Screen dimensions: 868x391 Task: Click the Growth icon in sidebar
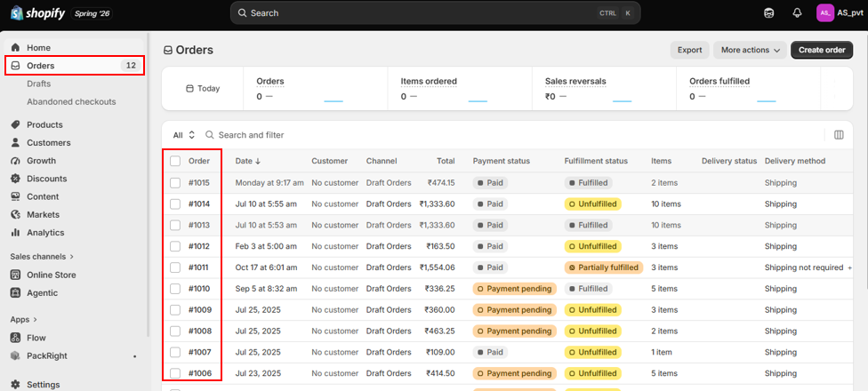click(15, 160)
